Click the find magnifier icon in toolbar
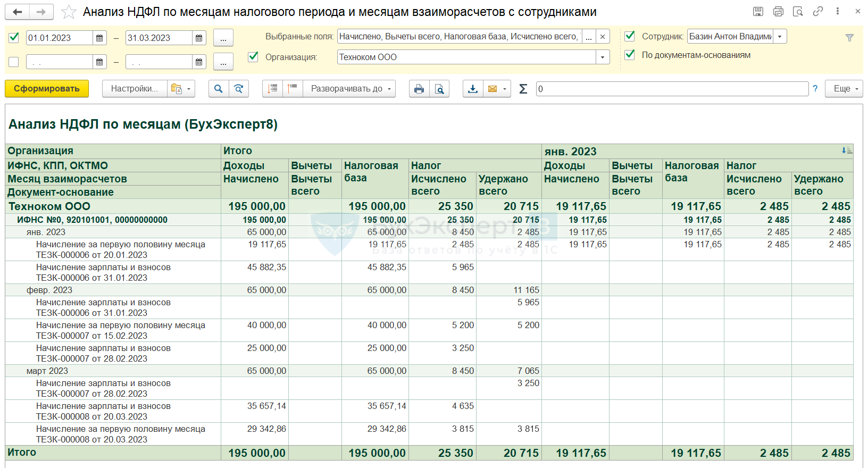The height and width of the screenshot is (468, 868). click(219, 89)
